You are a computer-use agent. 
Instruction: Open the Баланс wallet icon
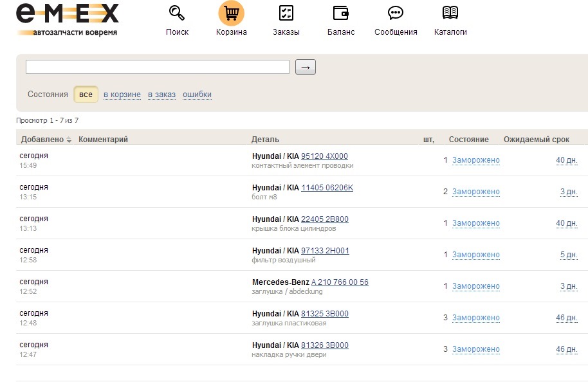coord(341,13)
